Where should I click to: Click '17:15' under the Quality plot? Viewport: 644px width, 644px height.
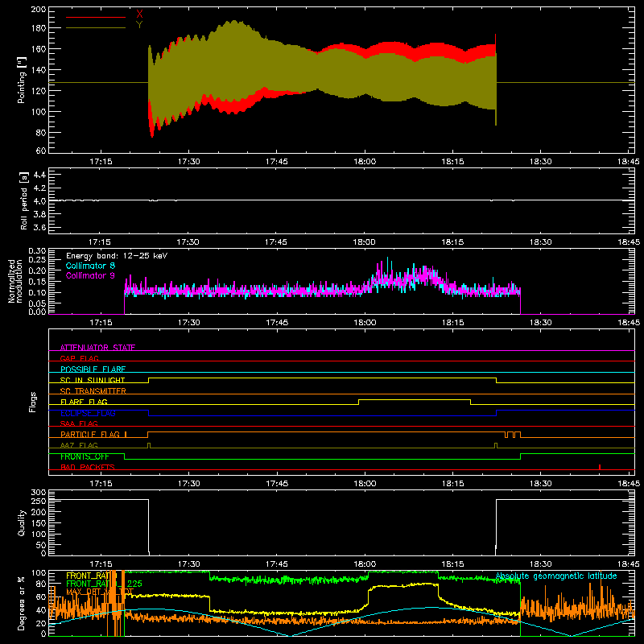(x=101, y=564)
